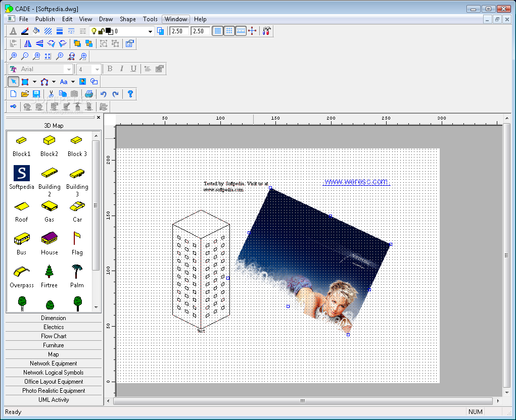Select the line color pencil tool
516x420 pixels.
tap(25, 31)
